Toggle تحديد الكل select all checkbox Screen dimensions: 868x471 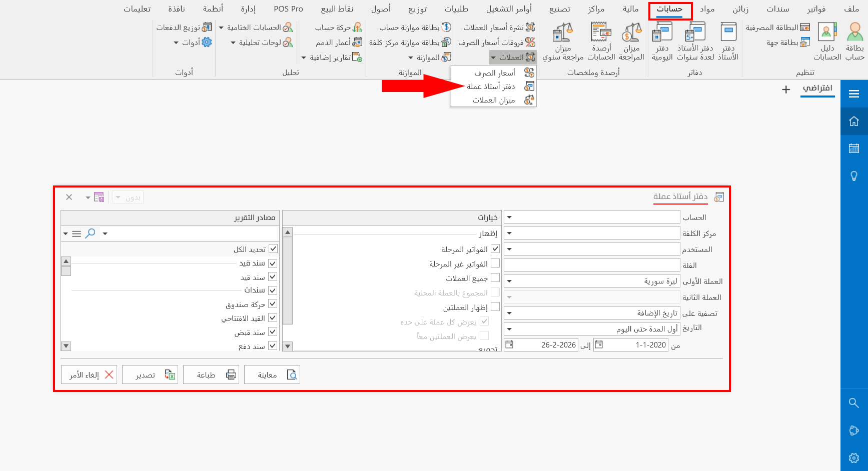pos(273,248)
